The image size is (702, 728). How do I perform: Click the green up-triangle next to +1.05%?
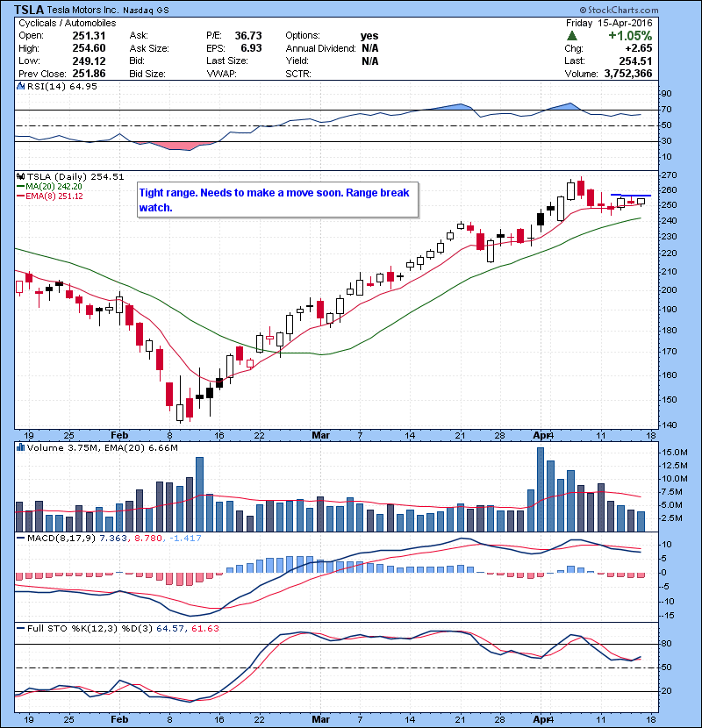coord(572,36)
